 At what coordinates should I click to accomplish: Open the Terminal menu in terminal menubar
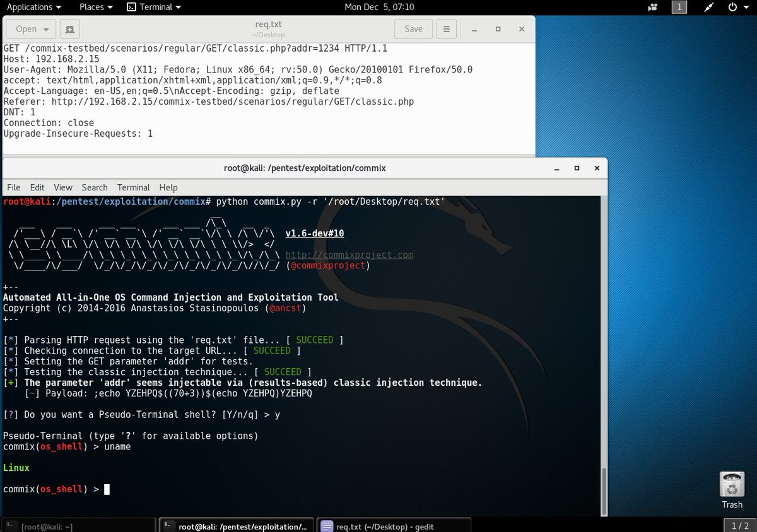[x=133, y=187]
